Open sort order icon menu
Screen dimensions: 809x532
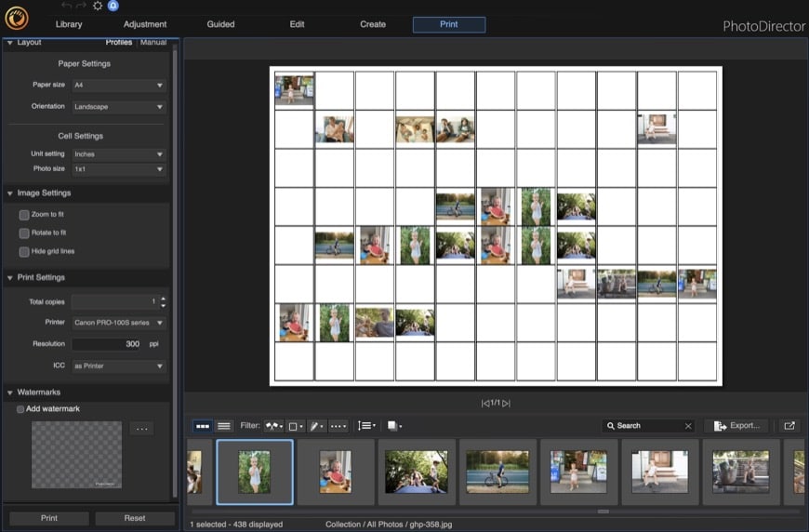click(x=366, y=426)
